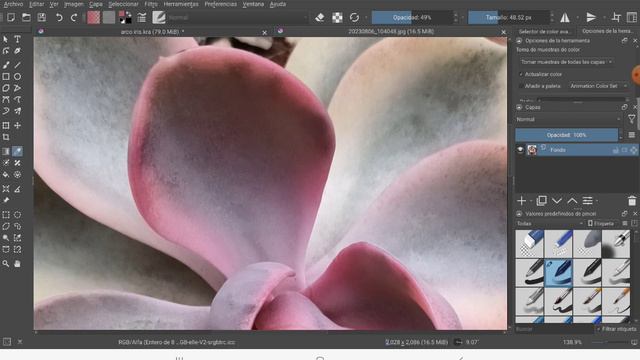Toggle vertical mirror tool
Viewport: 640px width, 360px height.
(x=591, y=17)
